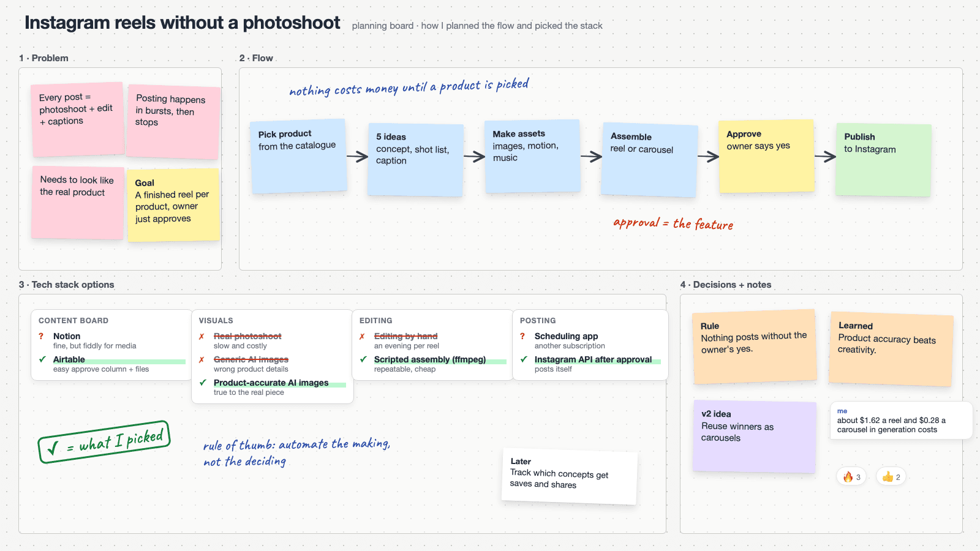Select the orange Learned sticky note
The height and width of the screenshot is (551, 980).
891,349
